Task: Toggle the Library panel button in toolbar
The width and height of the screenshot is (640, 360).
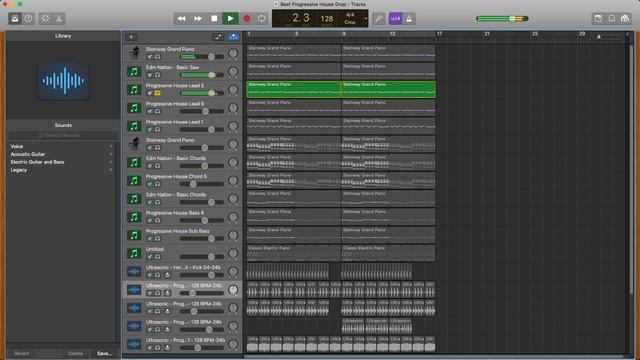Action: 15,19
